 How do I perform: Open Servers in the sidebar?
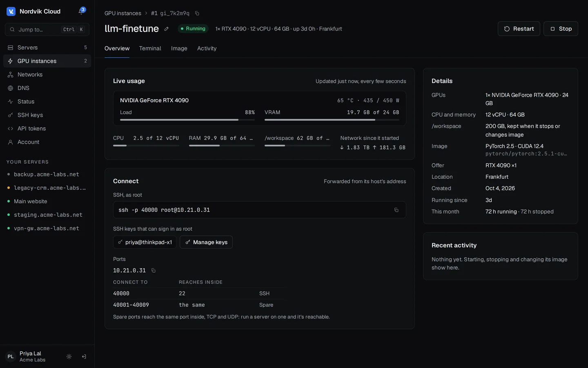47,47
